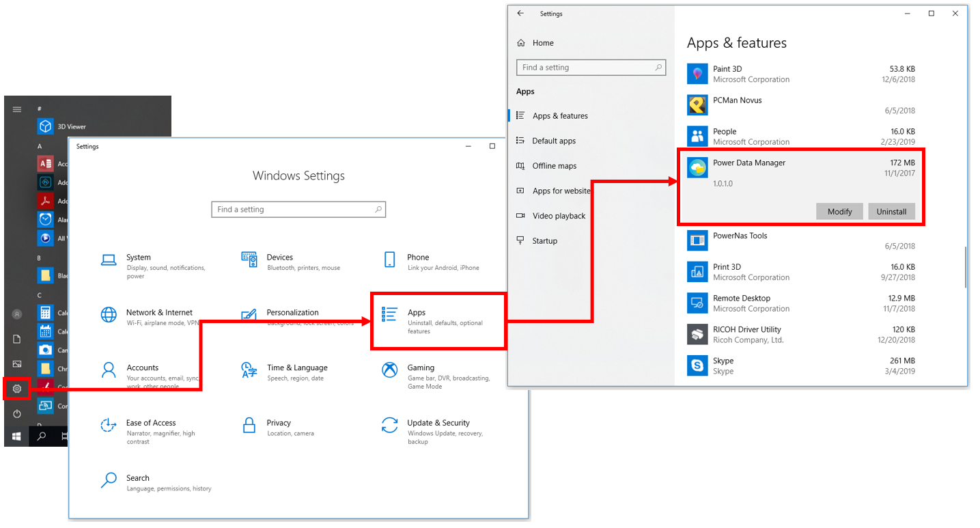Viewport: 980px width, 528px height.
Task: Maximize the Windows Settings window
Action: coord(492,146)
